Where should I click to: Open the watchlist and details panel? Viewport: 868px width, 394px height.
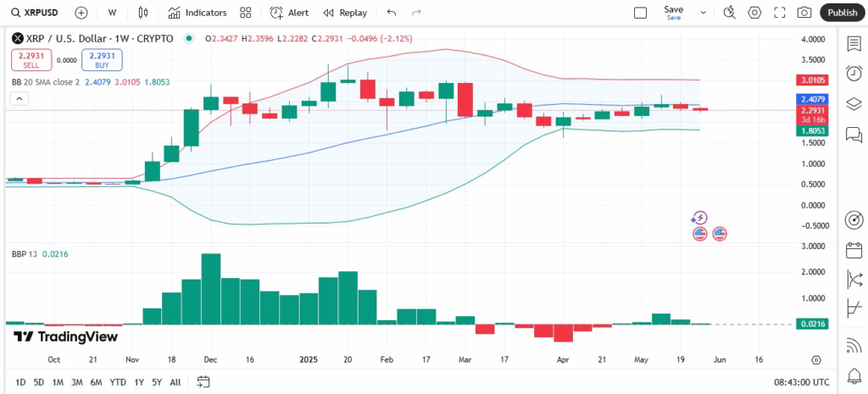854,44
